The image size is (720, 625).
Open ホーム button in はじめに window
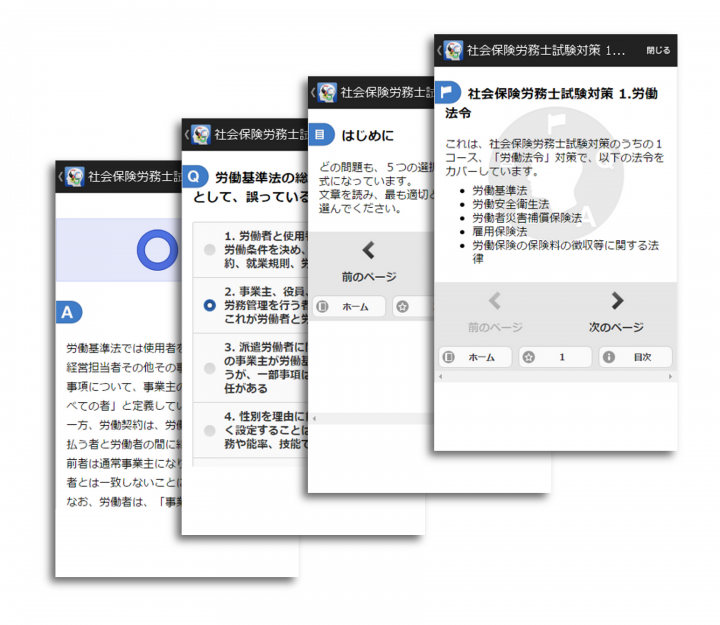click(x=349, y=307)
